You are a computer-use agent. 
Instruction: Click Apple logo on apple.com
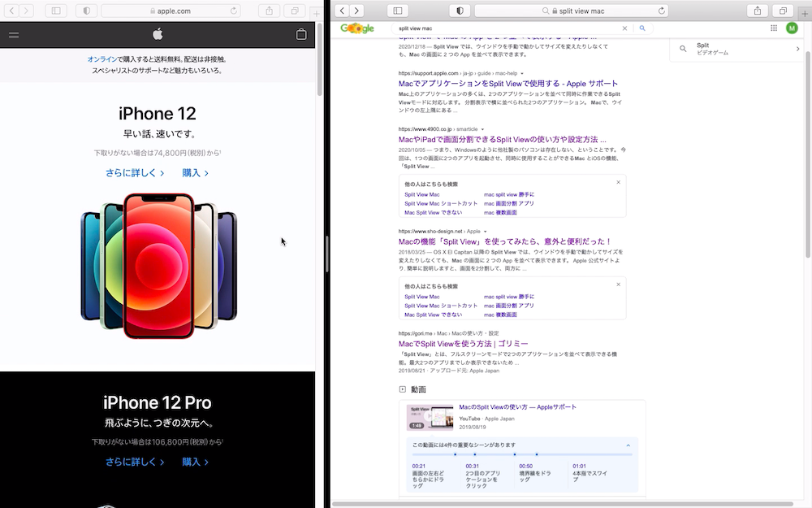[158, 34]
